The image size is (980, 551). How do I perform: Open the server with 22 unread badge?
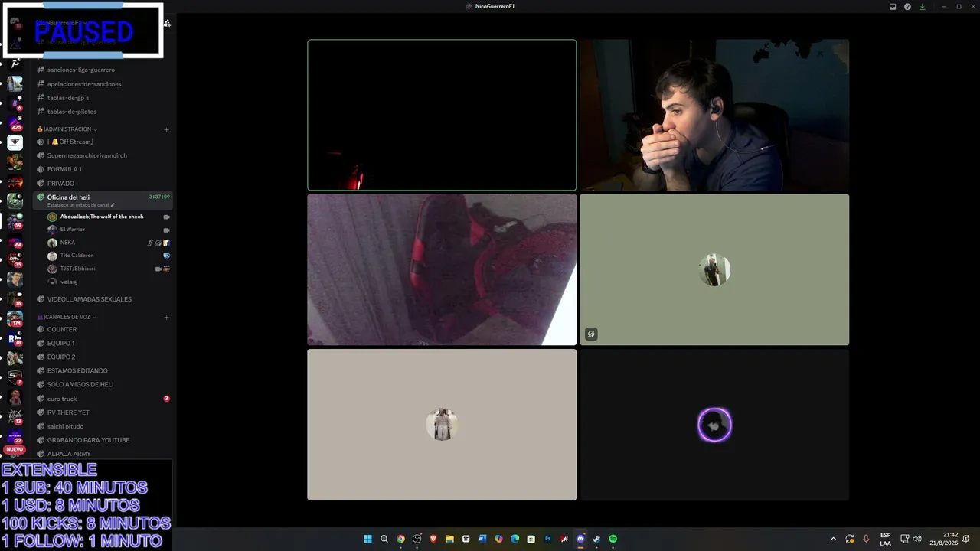pyautogui.click(x=15, y=437)
